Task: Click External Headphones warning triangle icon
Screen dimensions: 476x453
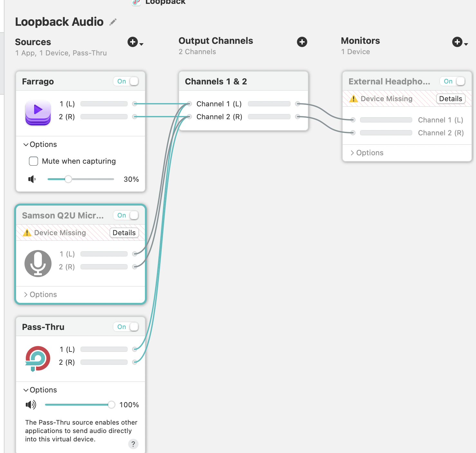Action: tap(354, 99)
